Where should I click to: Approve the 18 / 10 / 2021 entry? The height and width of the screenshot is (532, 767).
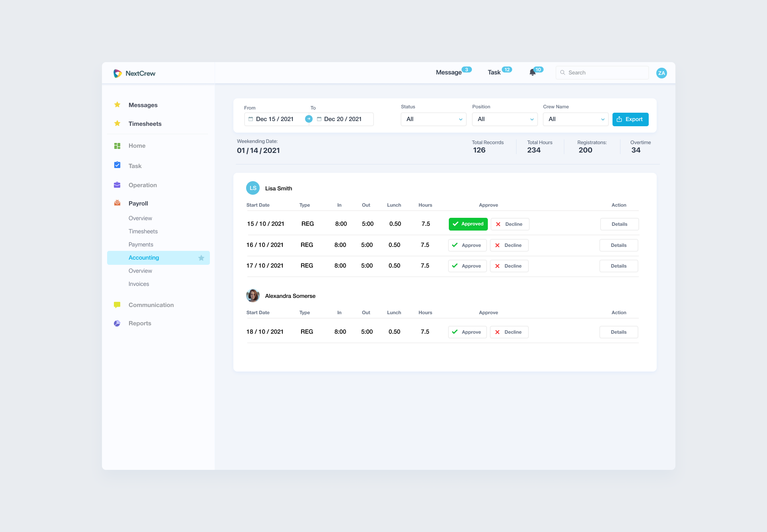[467, 332]
